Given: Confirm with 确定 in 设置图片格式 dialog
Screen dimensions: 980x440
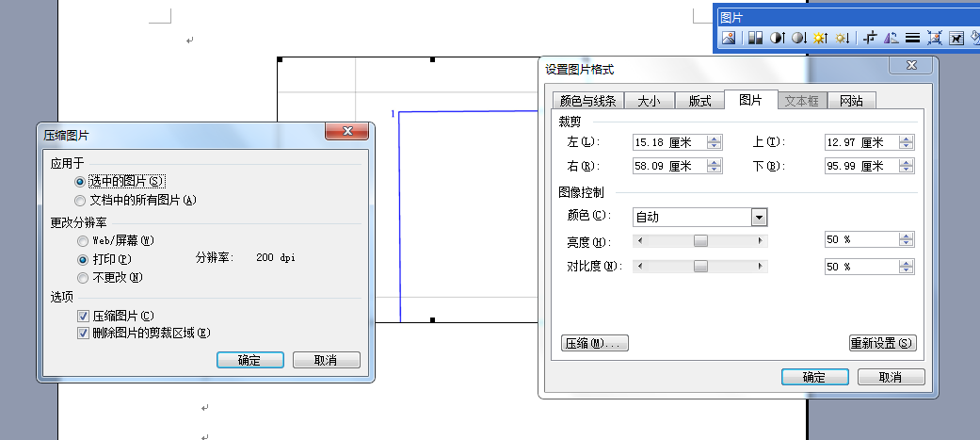Looking at the screenshot, I should point(815,377).
